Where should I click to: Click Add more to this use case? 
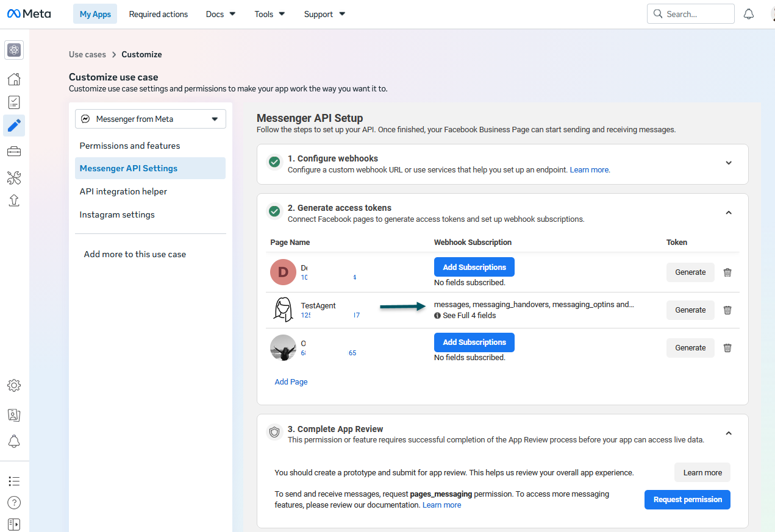[135, 254]
